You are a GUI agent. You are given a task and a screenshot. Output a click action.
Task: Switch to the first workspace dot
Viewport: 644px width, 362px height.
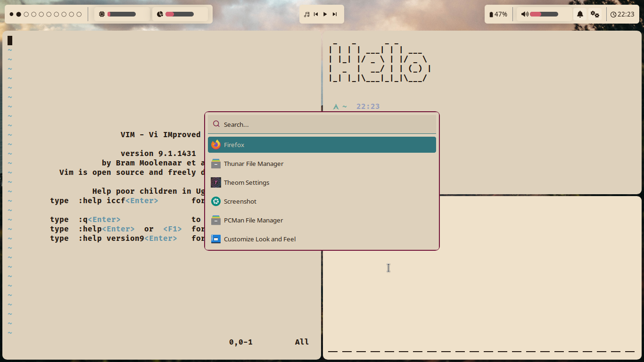click(x=11, y=14)
